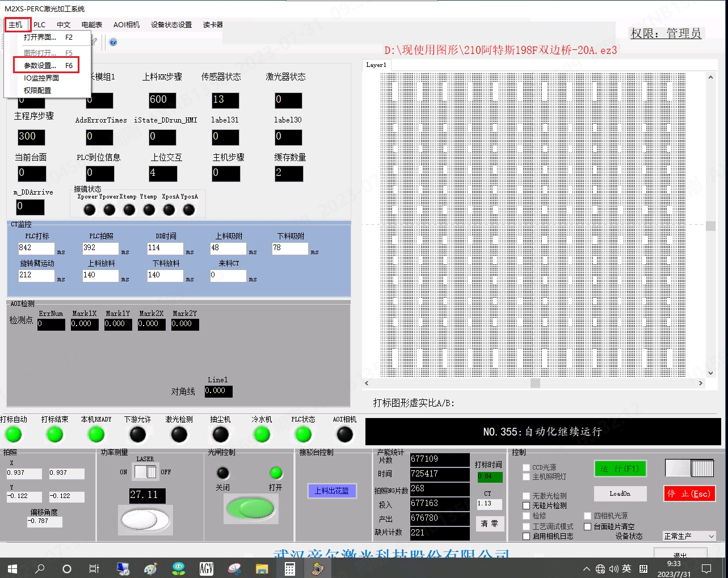Click the 激光检测 indicator light
Image resolution: width=728 pixels, height=578 pixels.
[x=179, y=434]
